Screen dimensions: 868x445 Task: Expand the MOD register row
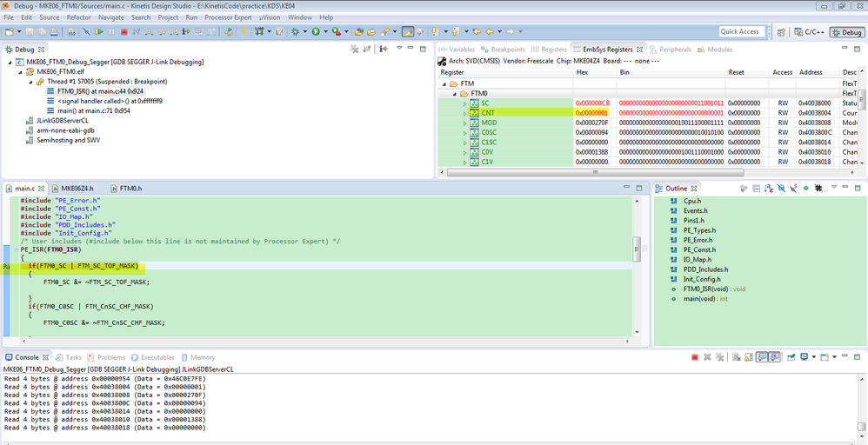point(465,123)
